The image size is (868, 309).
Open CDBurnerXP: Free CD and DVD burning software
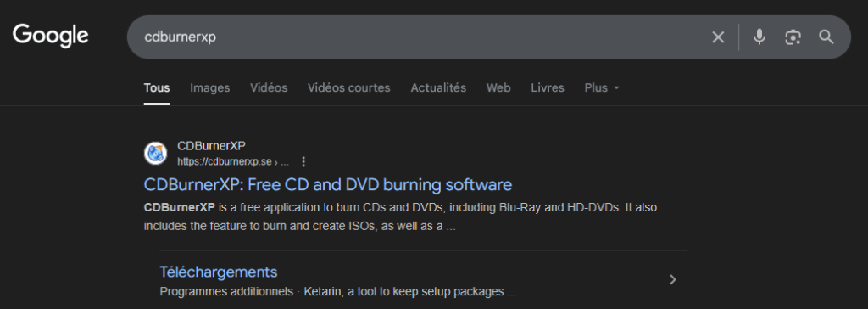[x=328, y=185]
